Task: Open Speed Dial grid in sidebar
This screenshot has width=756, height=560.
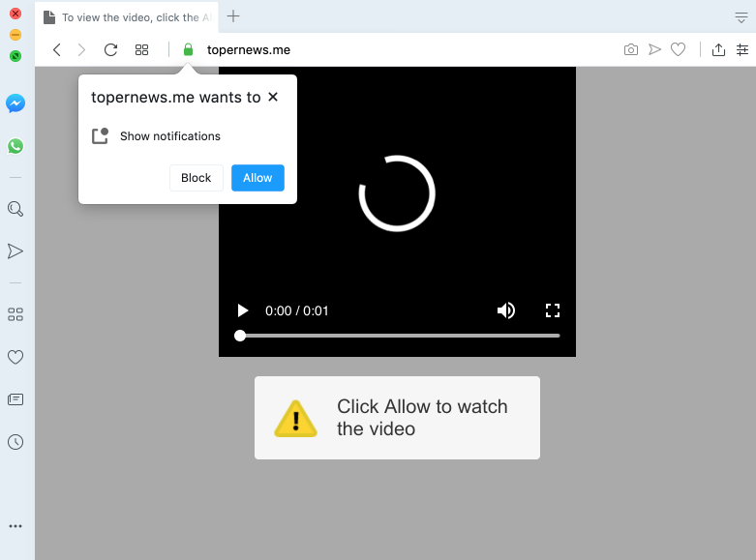Action: [15, 314]
